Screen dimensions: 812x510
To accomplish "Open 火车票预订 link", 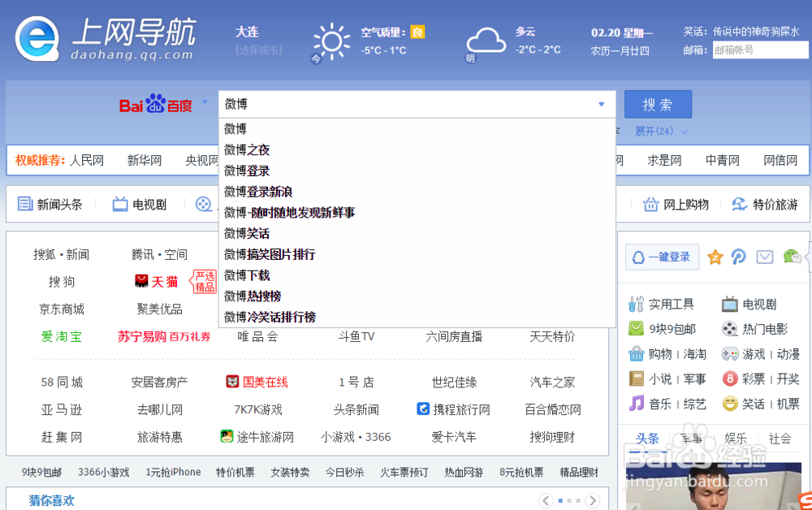I will coord(404,472).
